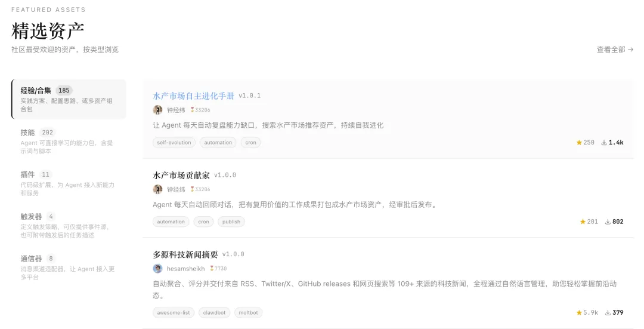Click the download icon showing 379
Screen dimensions: 644x329
coord(608,313)
